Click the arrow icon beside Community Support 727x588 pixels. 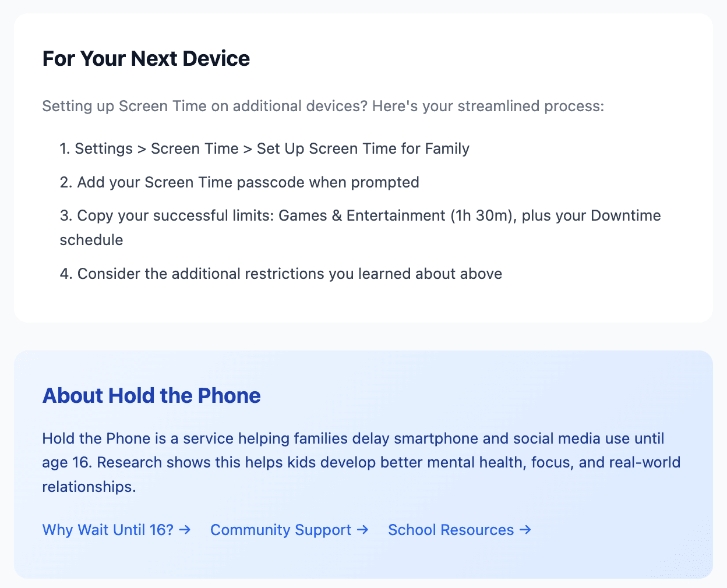(x=363, y=530)
